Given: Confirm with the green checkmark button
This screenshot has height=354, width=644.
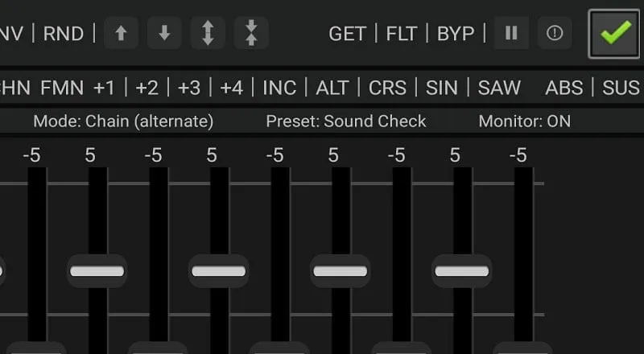Looking at the screenshot, I should tap(614, 33).
